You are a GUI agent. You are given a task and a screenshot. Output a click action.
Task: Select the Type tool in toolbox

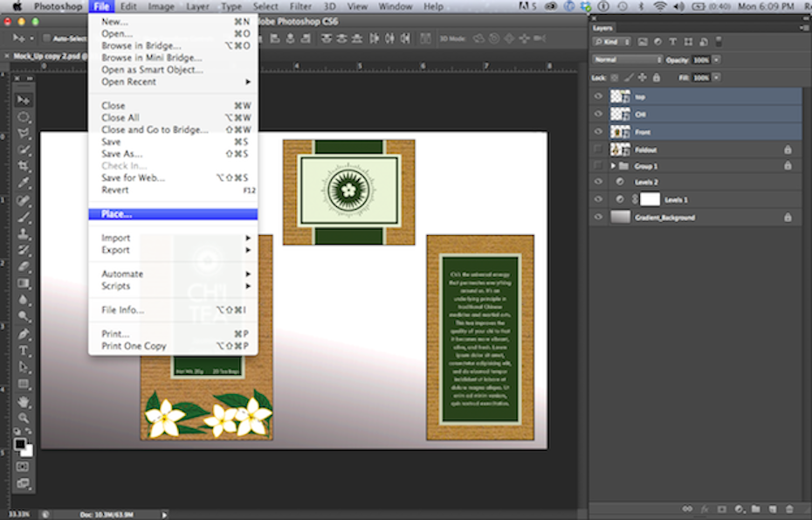pos(24,350)
